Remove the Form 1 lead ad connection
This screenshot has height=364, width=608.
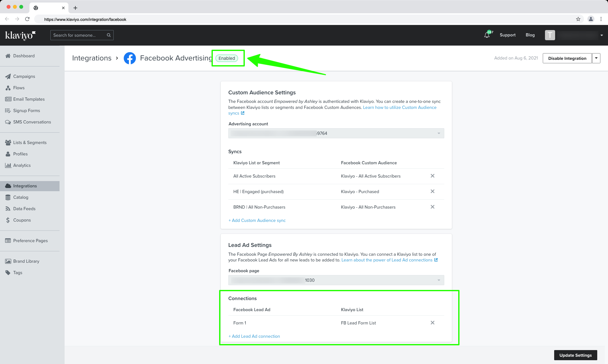[433, 323]
